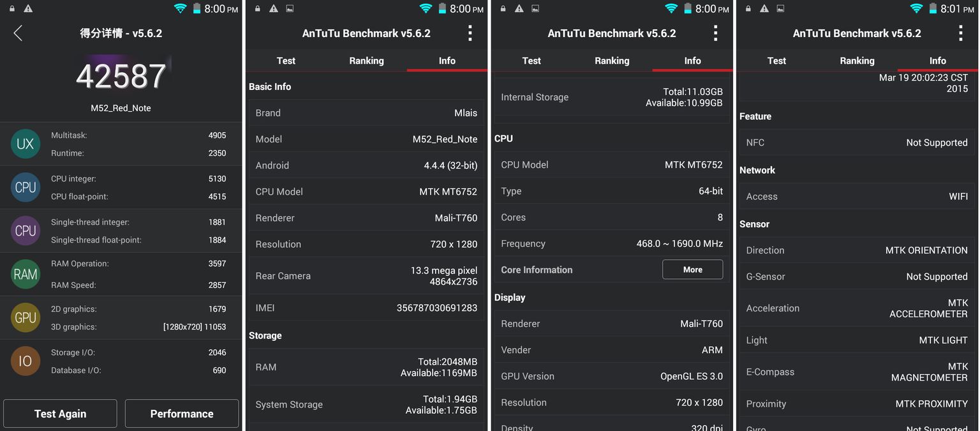Viewport: 980px width, 431px height.
Task: Select the Ranking tab on CPU info screen
Action: pyautogui.click(x=612, y=61)
